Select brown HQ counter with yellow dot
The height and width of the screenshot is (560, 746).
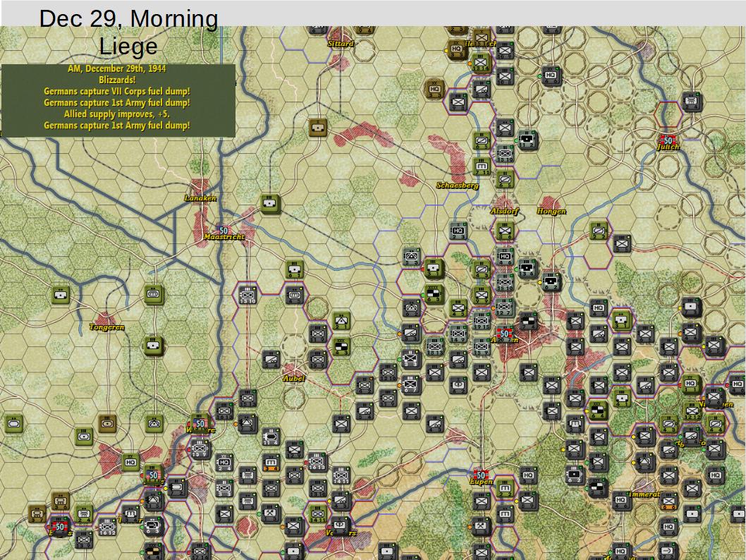456,49
